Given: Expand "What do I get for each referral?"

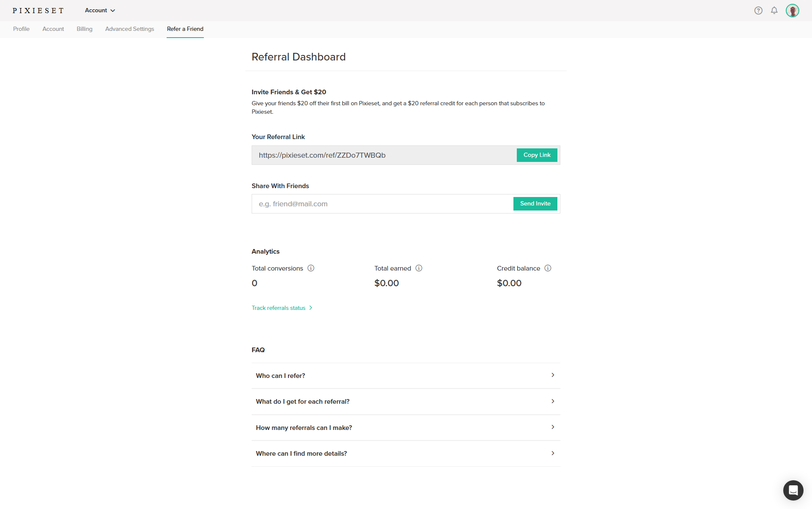Looking at the screenshot, I should 406,402.
